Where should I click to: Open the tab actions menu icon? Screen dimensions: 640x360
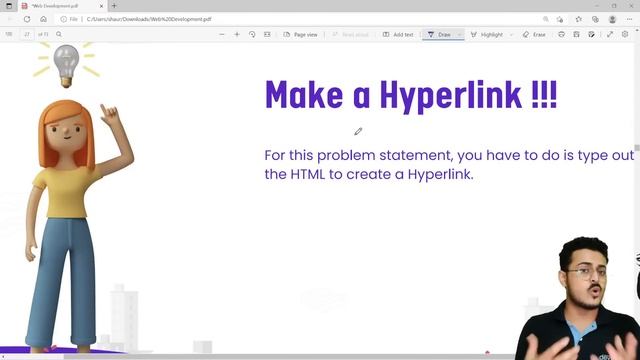pos(9,6)
